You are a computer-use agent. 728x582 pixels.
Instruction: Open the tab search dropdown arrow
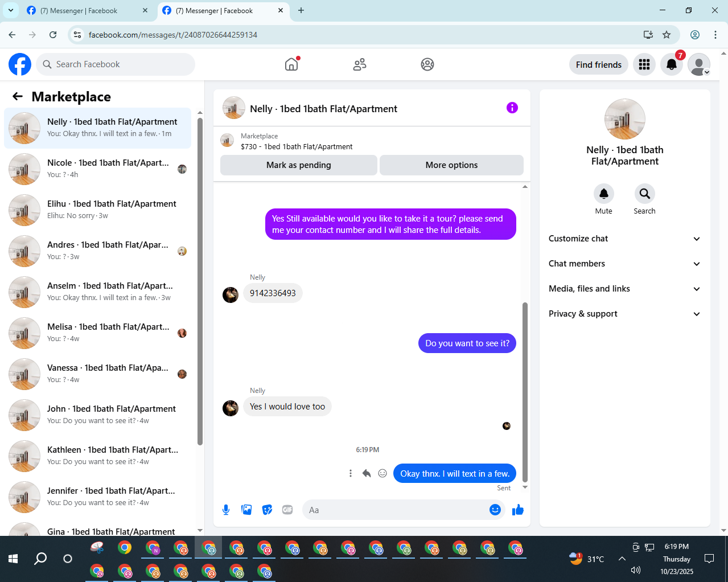tap(10, 10)
